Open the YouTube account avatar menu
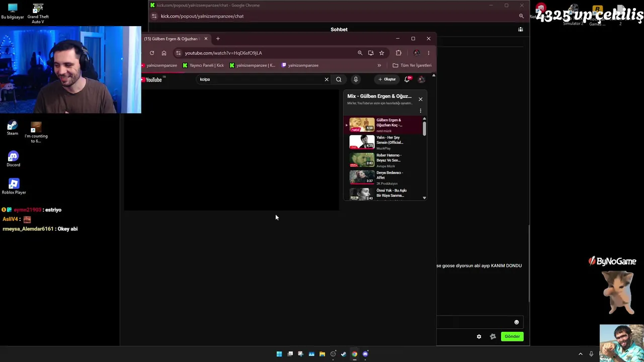 point(422,79)
